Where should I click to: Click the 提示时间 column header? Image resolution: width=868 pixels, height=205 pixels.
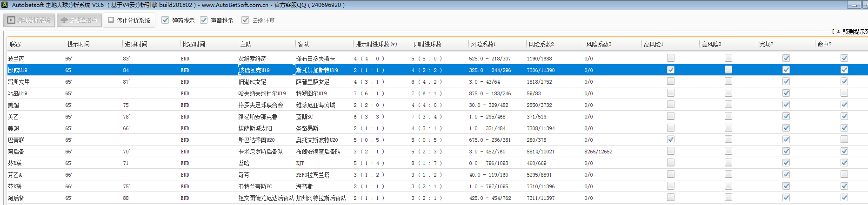click(x=78, y=44)
